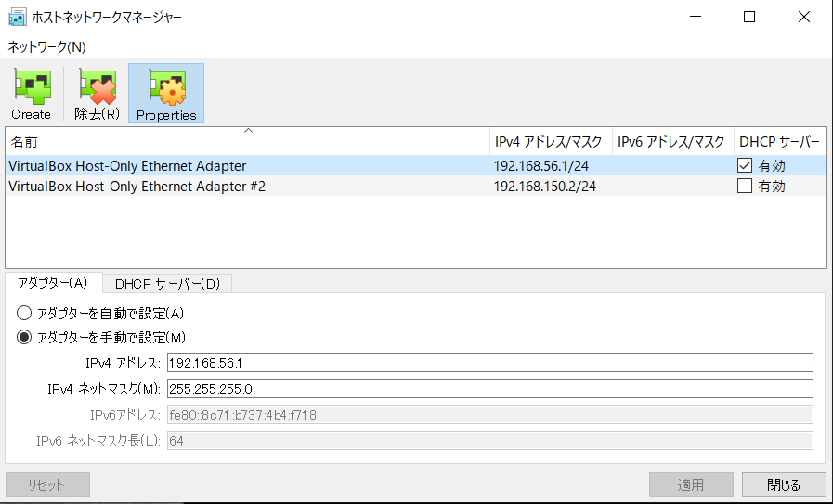Click the 閉じる close button
The width and height of the screenshot is (833, 504).
click(784, 485)
